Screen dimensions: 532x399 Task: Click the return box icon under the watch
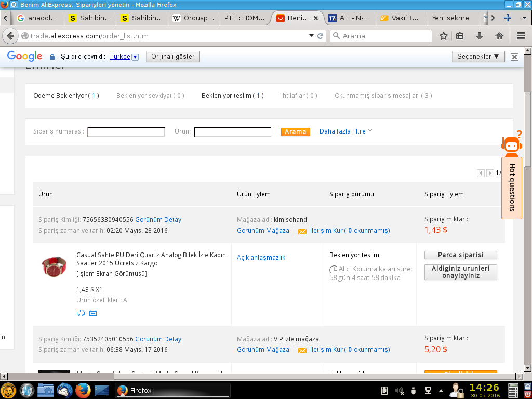point(93,313)
